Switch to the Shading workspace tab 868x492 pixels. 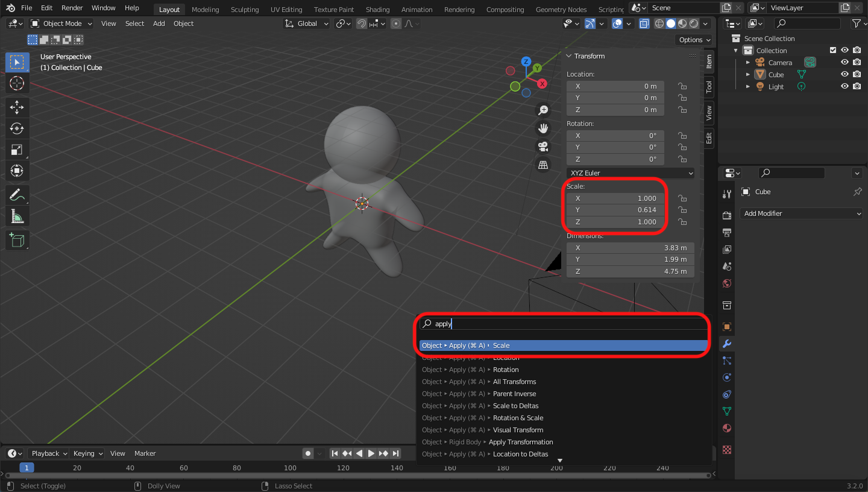pyautogui.click(x=377, y=9)
